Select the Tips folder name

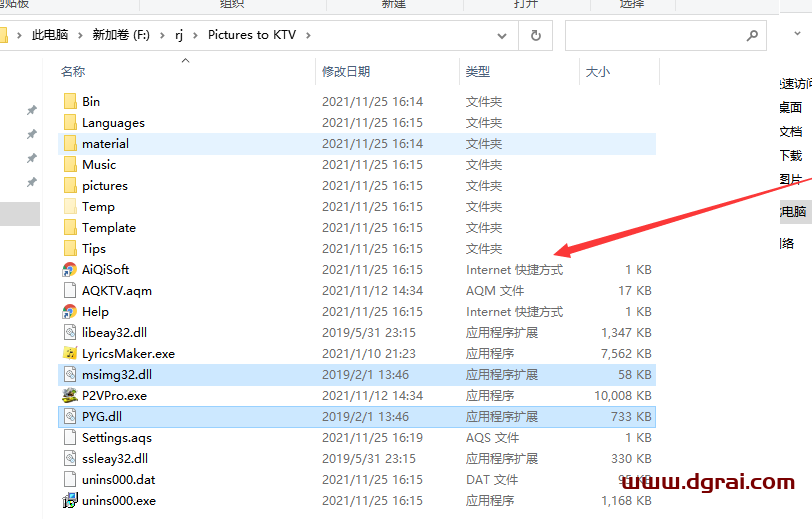tap(94, 249)
